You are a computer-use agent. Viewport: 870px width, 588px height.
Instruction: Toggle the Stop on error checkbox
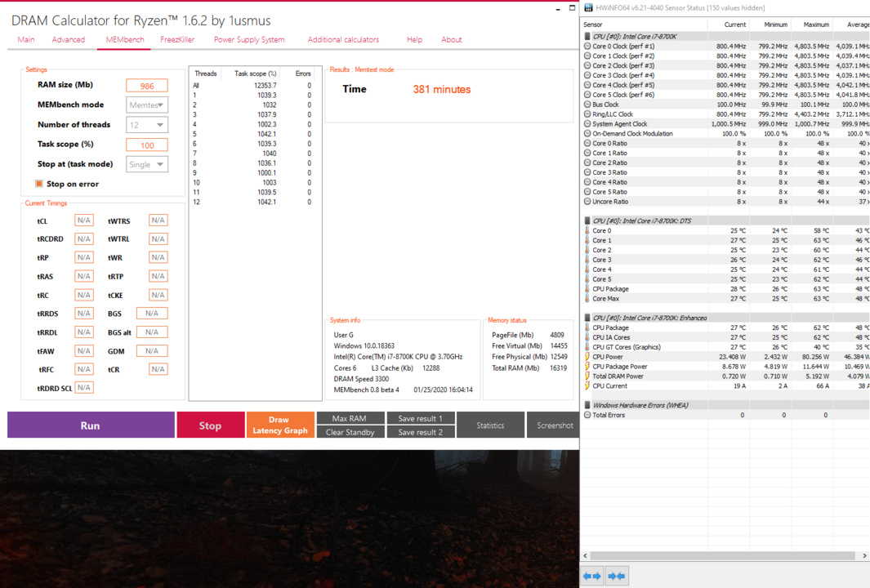pos(39,184)
